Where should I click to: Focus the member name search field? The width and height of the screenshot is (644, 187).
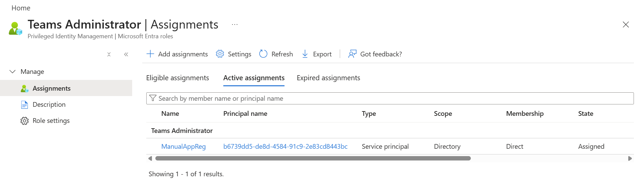(x=390, y=98)
